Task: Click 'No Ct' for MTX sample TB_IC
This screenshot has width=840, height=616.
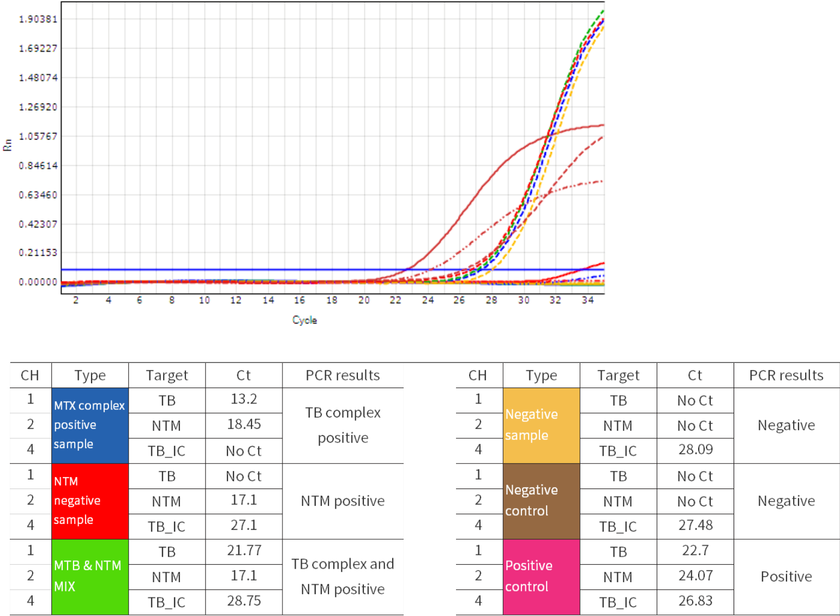Action: point(244,451)
